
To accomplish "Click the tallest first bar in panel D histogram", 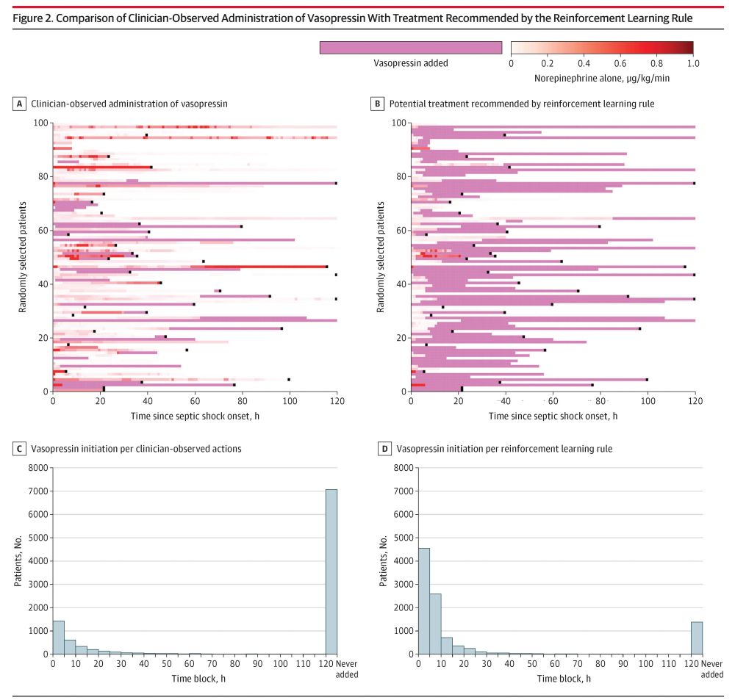I will point(424,601).
